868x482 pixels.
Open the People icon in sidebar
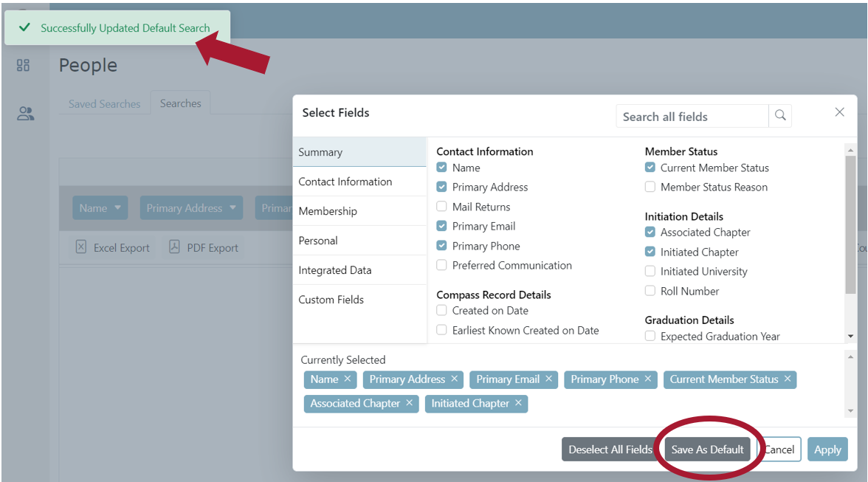(25, 114)
